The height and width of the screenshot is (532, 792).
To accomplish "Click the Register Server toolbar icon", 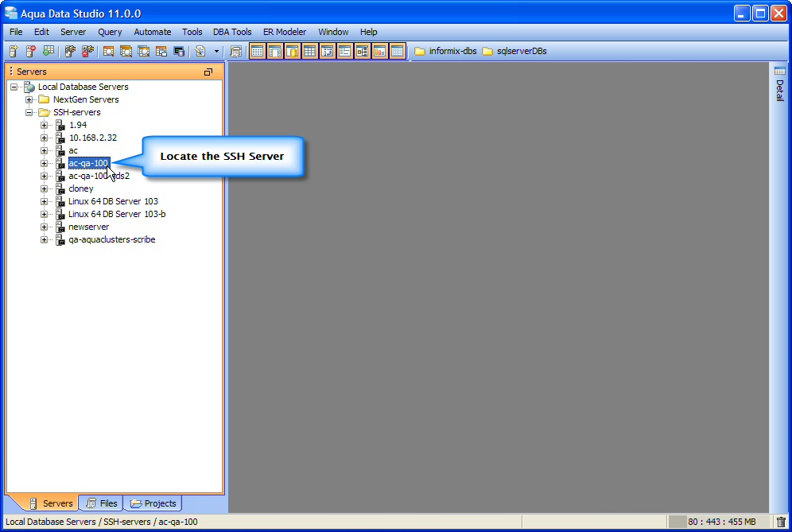I will click(14, 51).
